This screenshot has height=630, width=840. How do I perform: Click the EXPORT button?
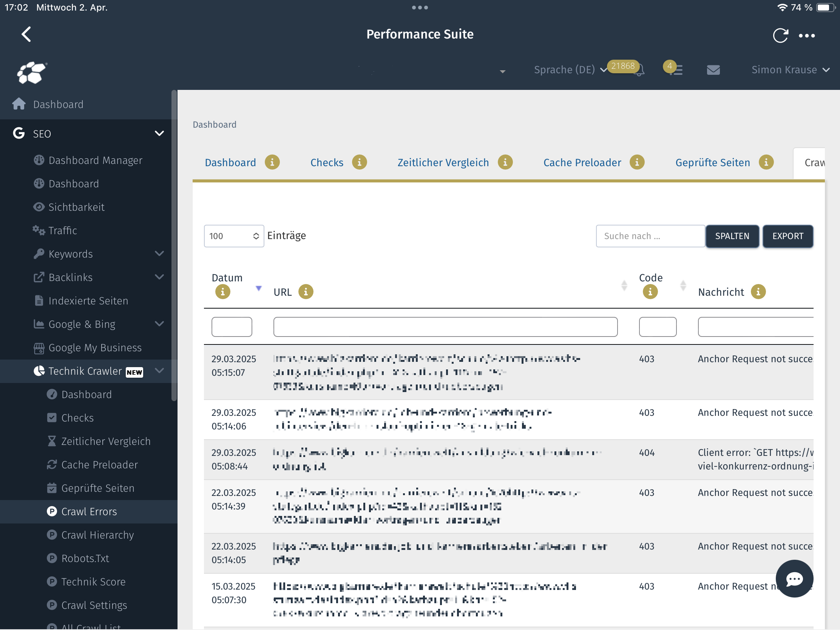pyautogui.click(x=787, y=236)
